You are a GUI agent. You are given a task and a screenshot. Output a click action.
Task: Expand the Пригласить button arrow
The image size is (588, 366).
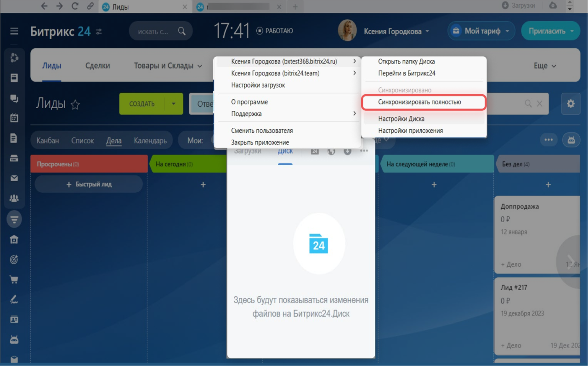coord(572,31)
